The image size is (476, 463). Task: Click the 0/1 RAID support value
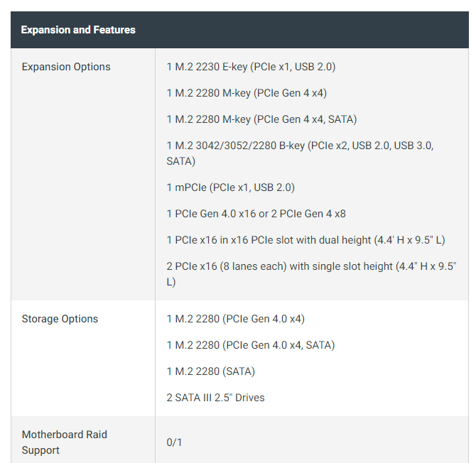[x=174, y=442]
